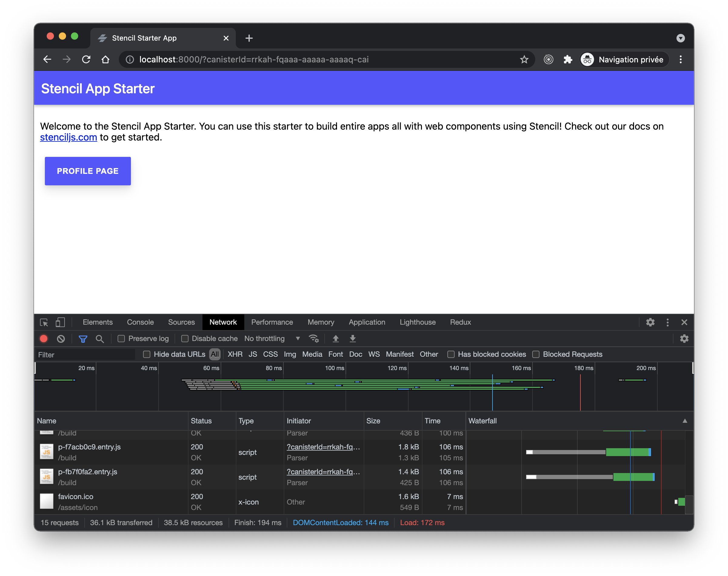Viewport: 728px width, 576px height.
Task: Open network conditions wifi icon
Action: pyautogui.click(x=314, y=339)
